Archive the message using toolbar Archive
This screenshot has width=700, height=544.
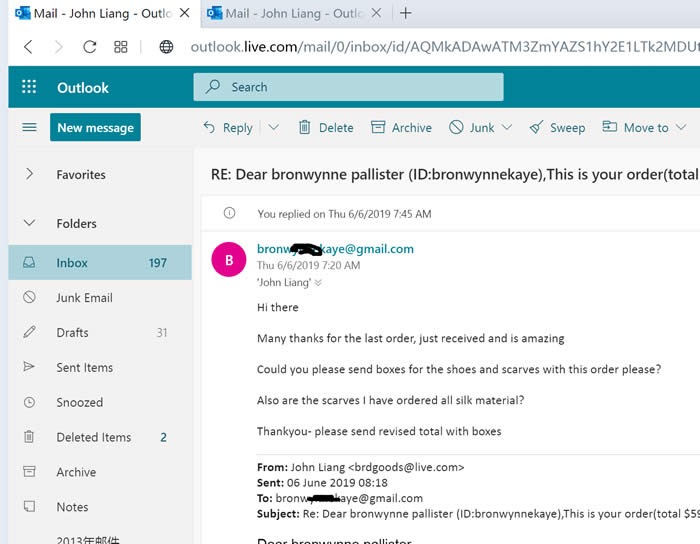401,127
